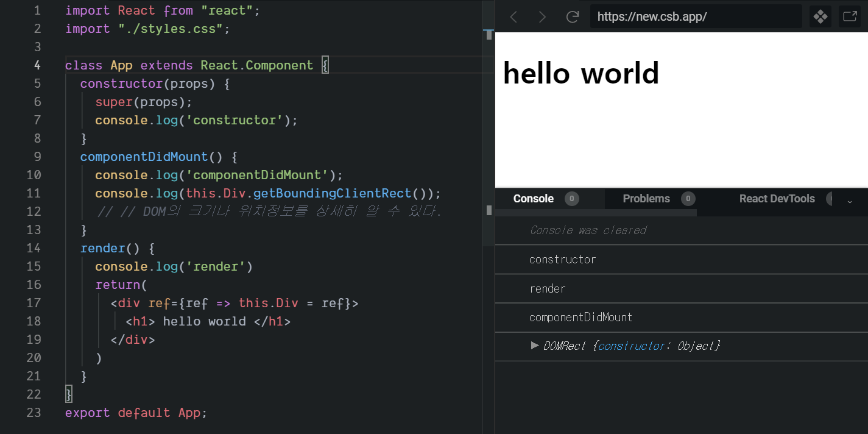Click the four-diamond icon beside the address bar
The width and height of the screenshot is (868, 434).
820,16
